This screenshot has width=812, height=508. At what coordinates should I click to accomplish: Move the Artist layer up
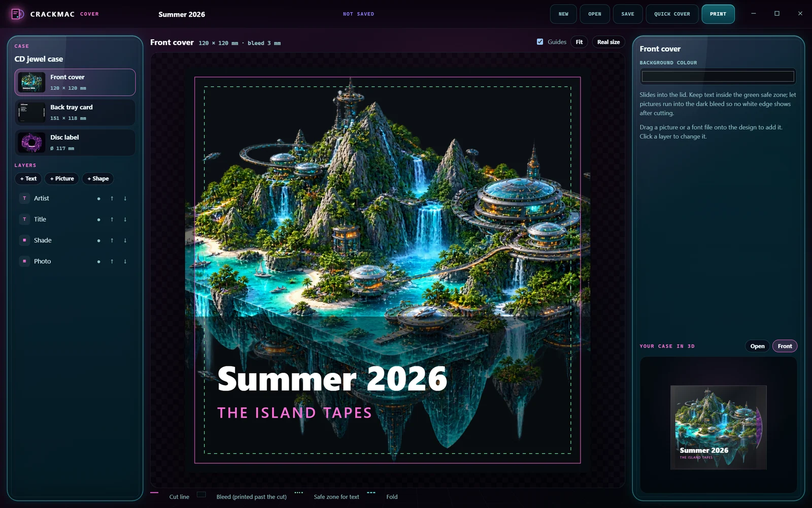click(112, 199)
